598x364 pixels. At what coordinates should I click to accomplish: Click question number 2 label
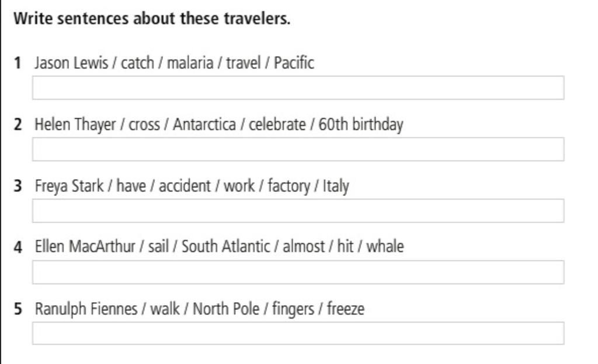tap(18, 125)
